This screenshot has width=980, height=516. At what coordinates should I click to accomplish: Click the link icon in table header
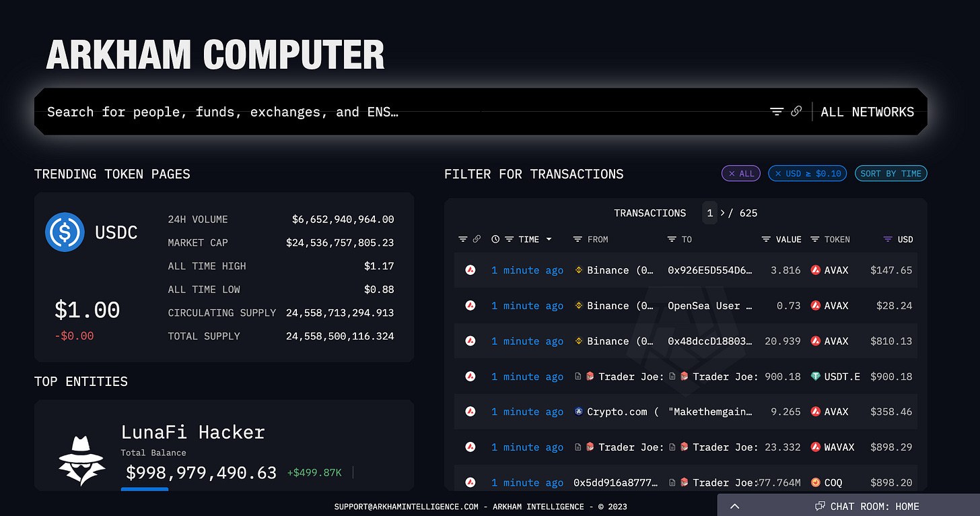click(477, 239)
